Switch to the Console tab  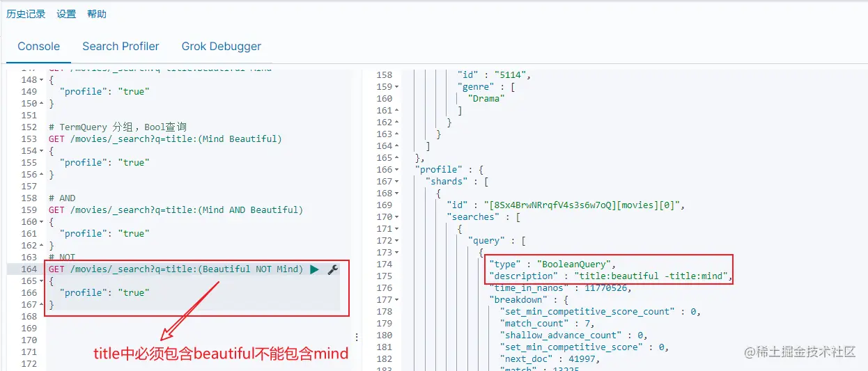click(39, 47)
